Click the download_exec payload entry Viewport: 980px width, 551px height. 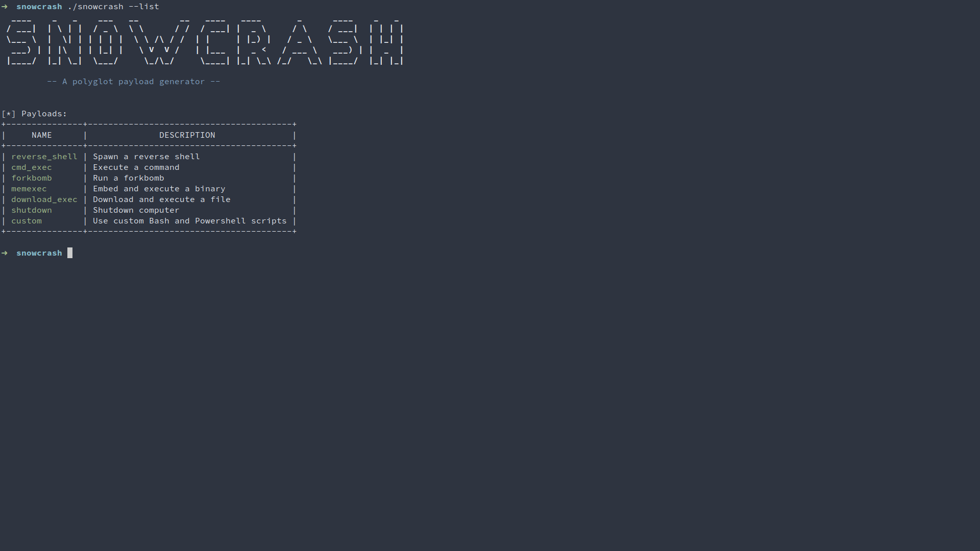[44, 199]
